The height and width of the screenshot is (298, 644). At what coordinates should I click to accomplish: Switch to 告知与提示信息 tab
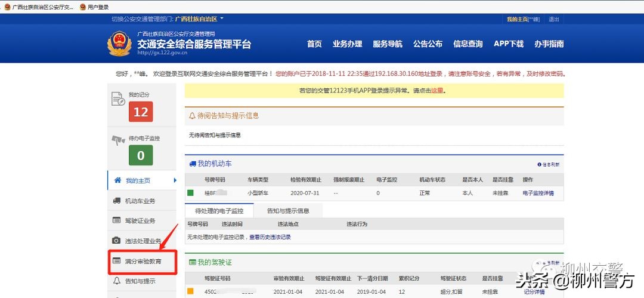(289, 211)
